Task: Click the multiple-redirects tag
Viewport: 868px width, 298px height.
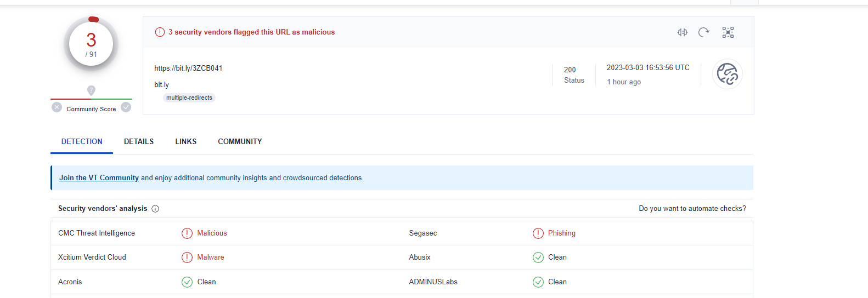Action: click(189, 98)
